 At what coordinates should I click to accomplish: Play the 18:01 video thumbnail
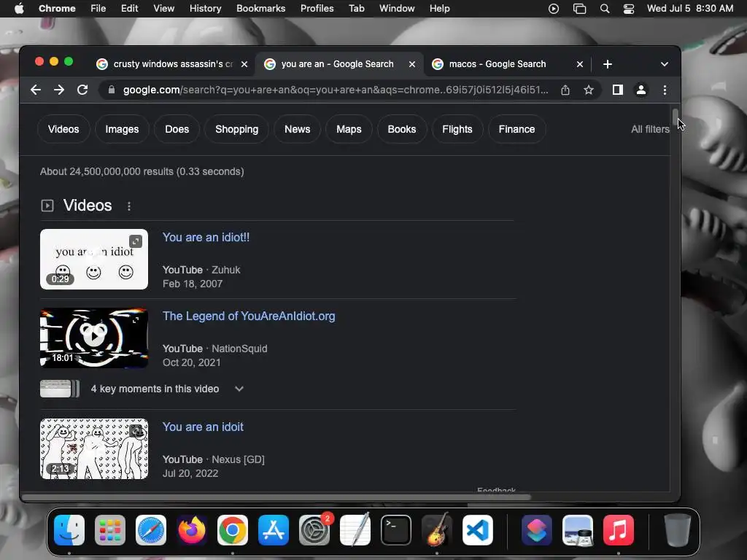click(94, 338)
